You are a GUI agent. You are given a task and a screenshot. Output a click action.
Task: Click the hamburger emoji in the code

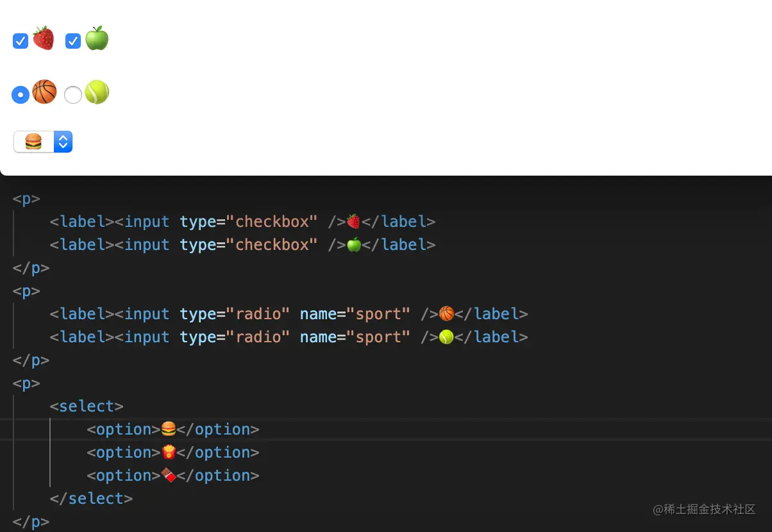click(x=169, y=429)
